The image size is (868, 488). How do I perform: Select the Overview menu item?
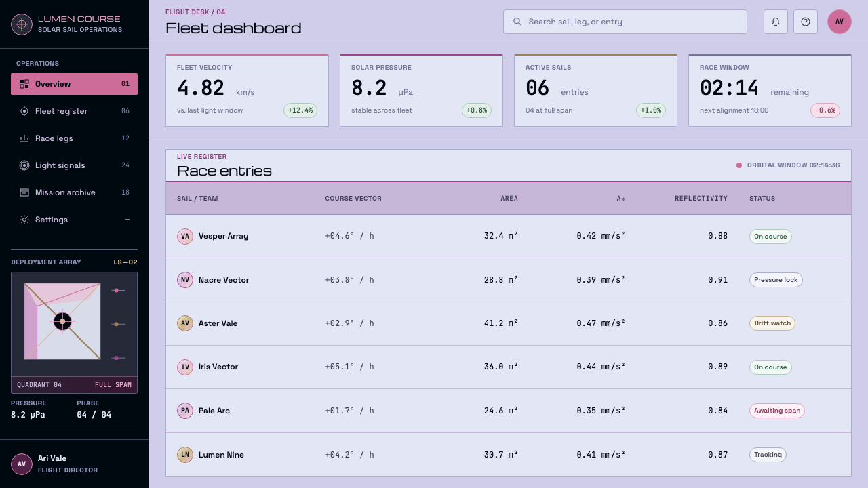click(74, 84)
